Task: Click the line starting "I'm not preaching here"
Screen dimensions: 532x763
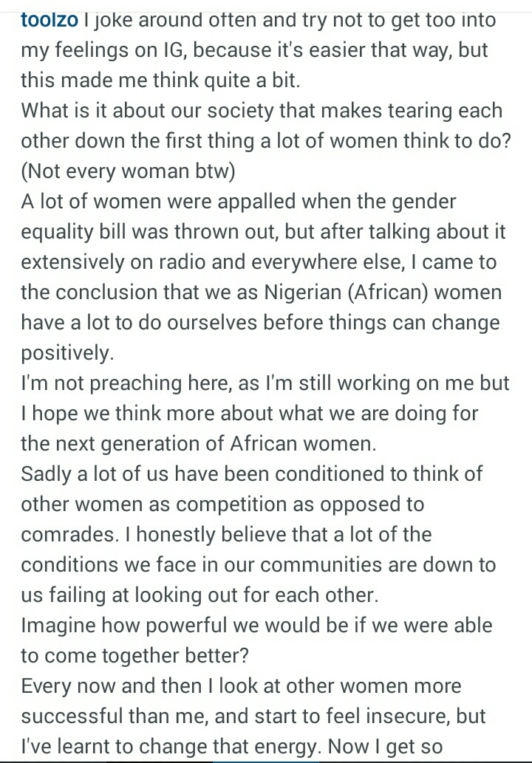Action: (x=265, y=383)
